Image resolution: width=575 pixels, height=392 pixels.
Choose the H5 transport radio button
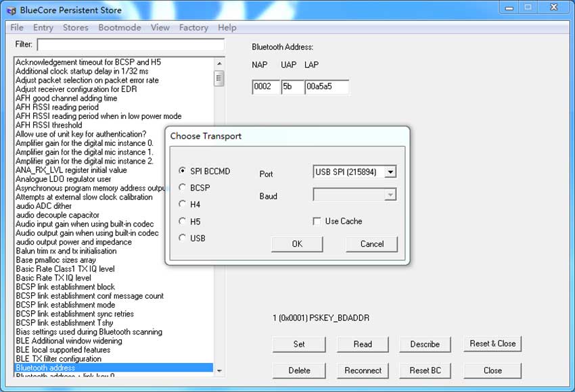point(182,221)
